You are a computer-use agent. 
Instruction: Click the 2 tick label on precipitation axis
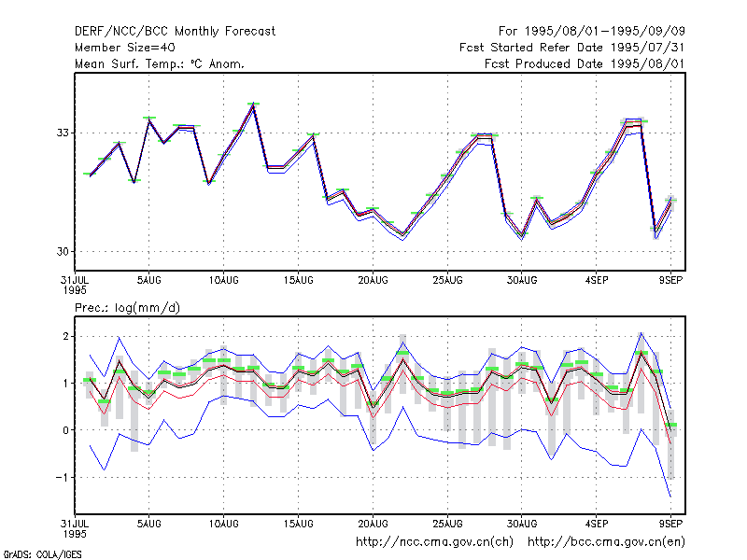coord(65,337)
